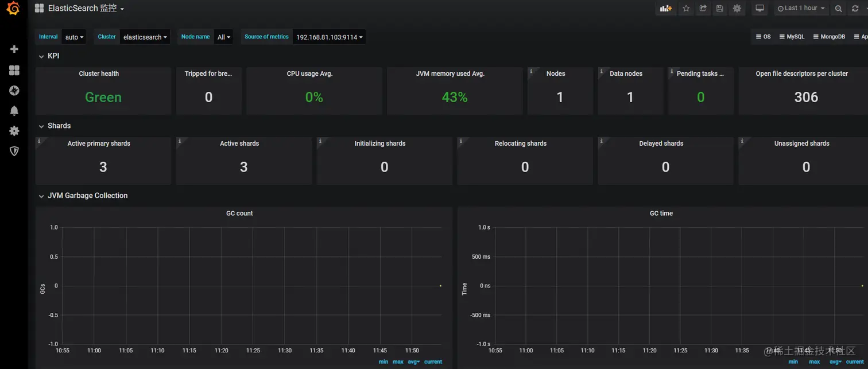Sort GC count legend by current
The width and height of the screenshot is (868, 369).
tap(433, 362)
